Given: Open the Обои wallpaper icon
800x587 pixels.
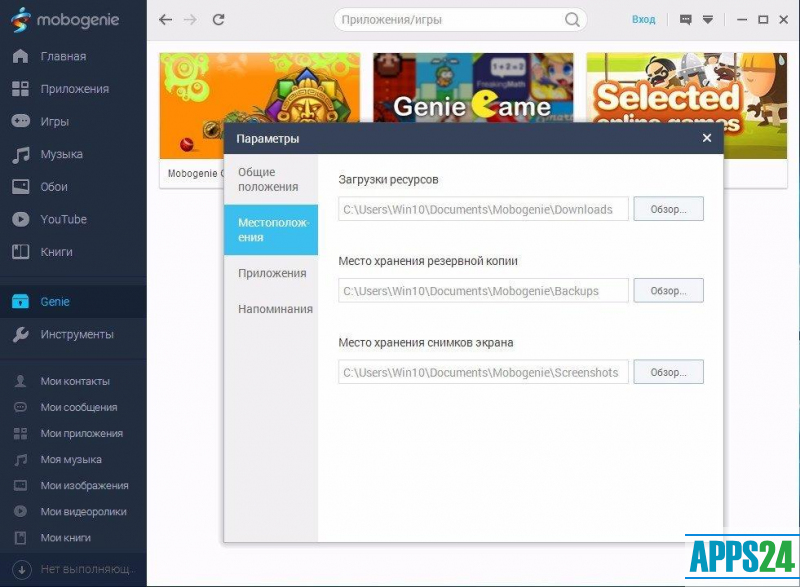Looking at the screenshot, I should pyautogui.click(x=20, y=187).
